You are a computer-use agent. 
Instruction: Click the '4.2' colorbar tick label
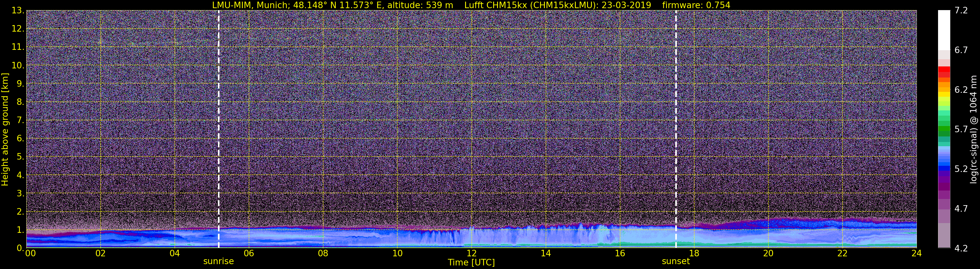pos(961,248)
